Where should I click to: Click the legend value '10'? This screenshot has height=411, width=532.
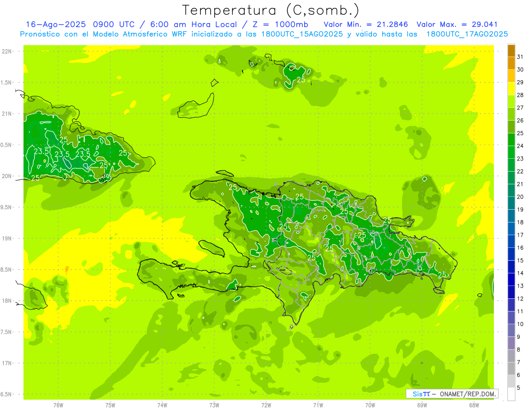(x=520, y=324)
